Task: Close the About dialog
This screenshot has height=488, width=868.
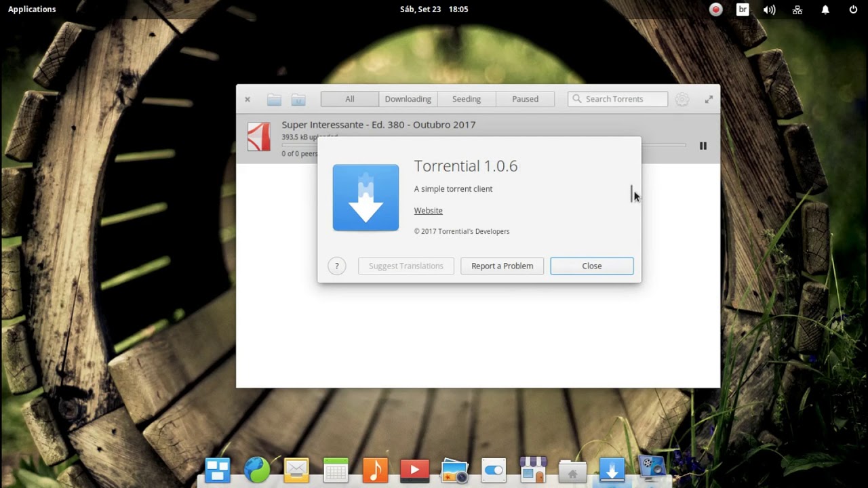Action: point(592,266)
